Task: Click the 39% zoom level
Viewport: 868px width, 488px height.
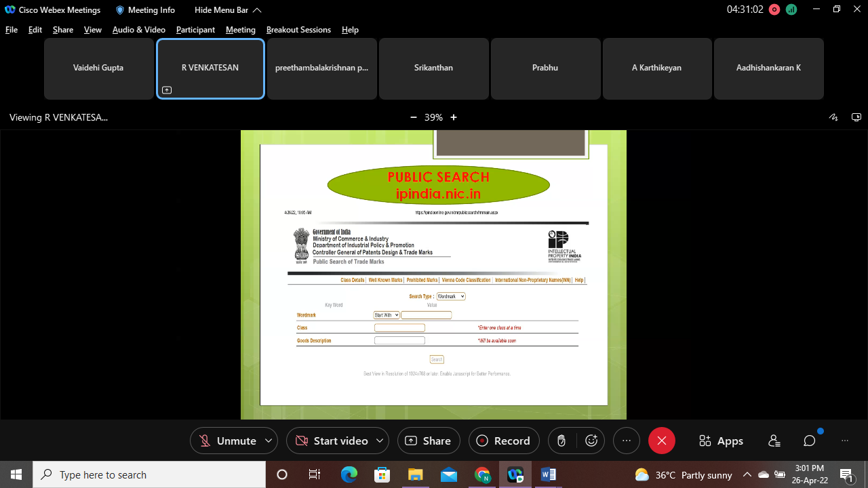Action: coord(433,117)
